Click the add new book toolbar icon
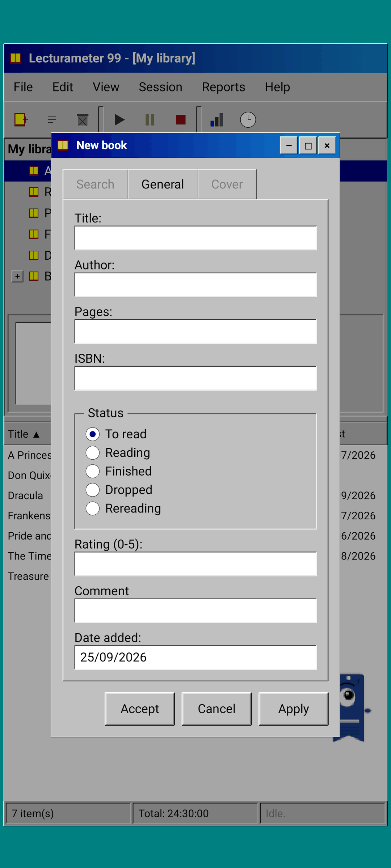391x868 pixels. (21, 120)
